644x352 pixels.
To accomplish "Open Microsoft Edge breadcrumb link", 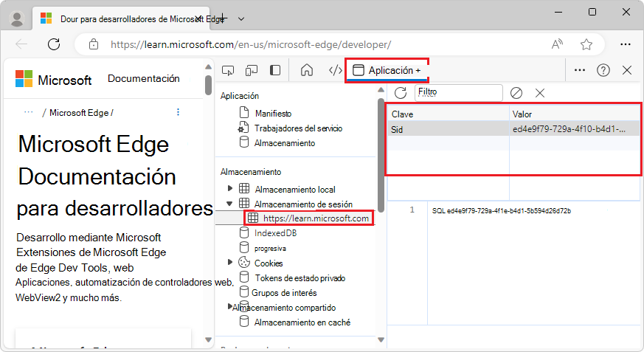I will [79, 113].
